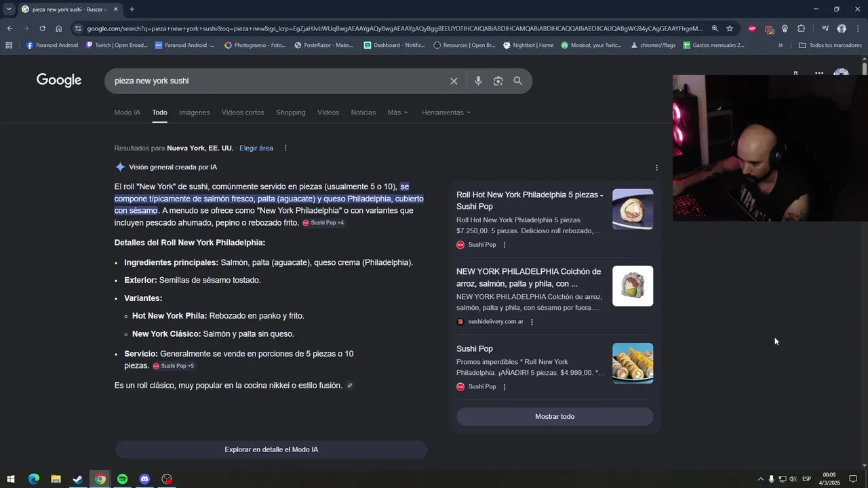The width and height of the screenshot is (868, 488).
Task: Bookmark this page with the star icon
Action: pyautogui.click(x=730, y=28)
